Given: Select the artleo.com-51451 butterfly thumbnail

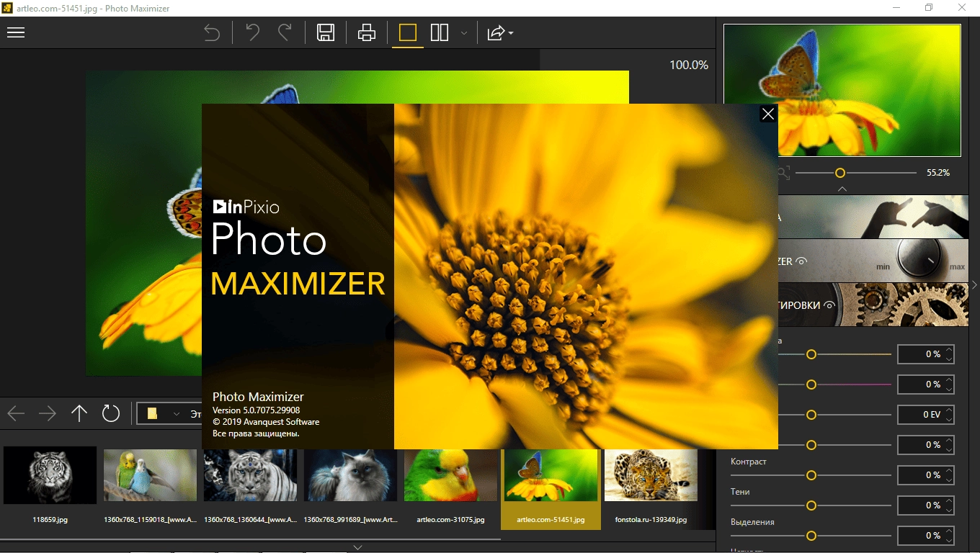Looking at the screenshot, I should coord(551,475).
